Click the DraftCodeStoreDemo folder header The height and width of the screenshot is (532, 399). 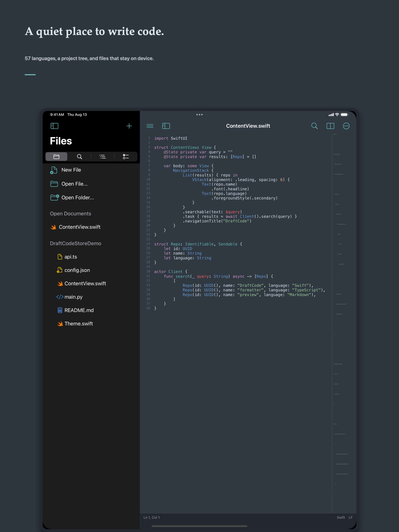pyautogui.click(x=76, y=243)
